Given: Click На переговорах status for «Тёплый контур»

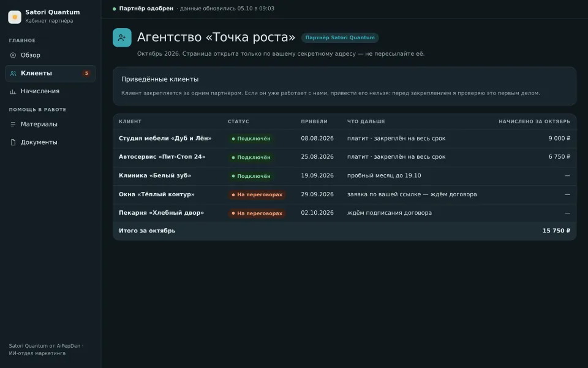Looking at the screenshot, I should click(x=257, y=194).
